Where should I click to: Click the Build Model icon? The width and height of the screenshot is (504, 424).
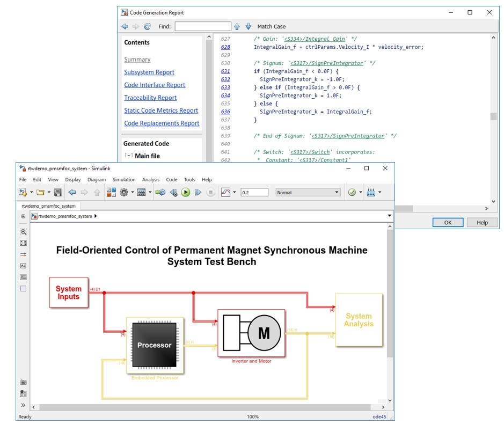pyautogui.click(x=371, y=192)
